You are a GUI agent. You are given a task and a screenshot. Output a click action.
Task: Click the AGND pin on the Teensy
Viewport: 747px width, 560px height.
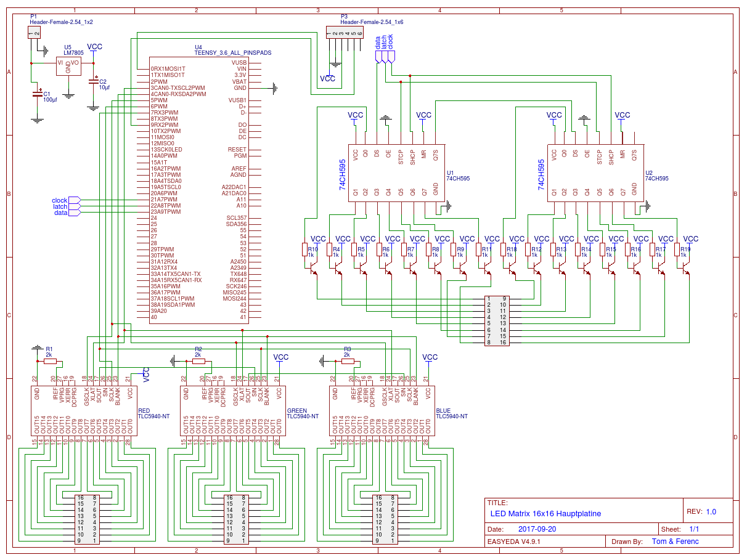point(239,175)
